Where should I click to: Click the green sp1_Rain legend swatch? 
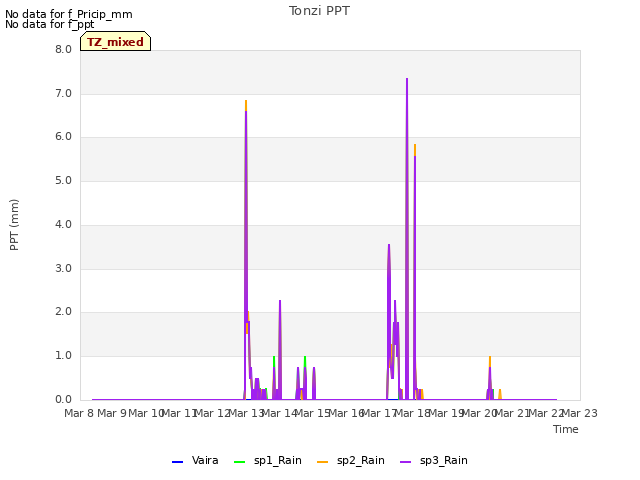pos(240,462)
